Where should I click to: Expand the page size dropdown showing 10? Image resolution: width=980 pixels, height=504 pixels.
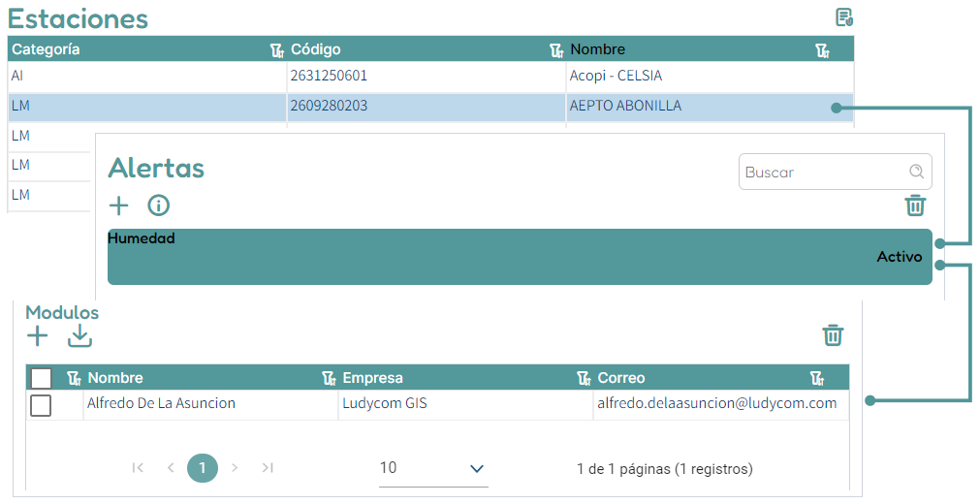433,468
